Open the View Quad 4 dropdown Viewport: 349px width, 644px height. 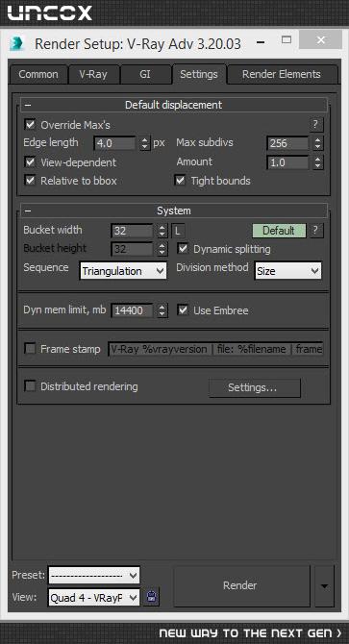94,598
